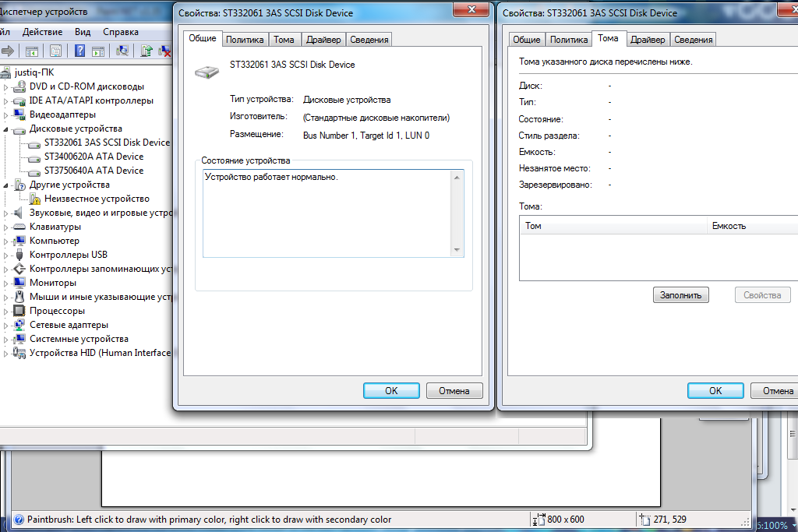This screenshot has width=798, height=532.
Task: Click Отмена in the left properties dialog
Action: point(454,390)
